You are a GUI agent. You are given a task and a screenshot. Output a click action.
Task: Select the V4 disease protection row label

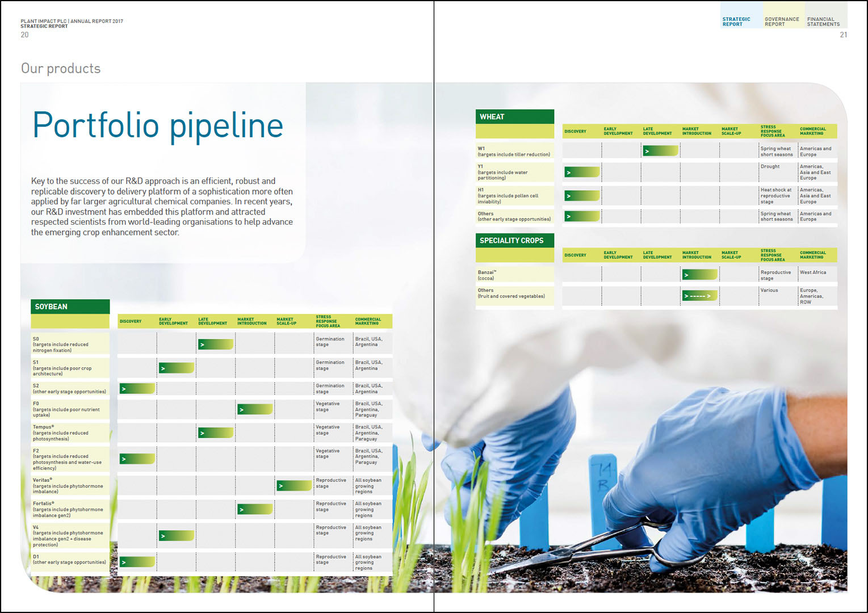coord(70,536)
